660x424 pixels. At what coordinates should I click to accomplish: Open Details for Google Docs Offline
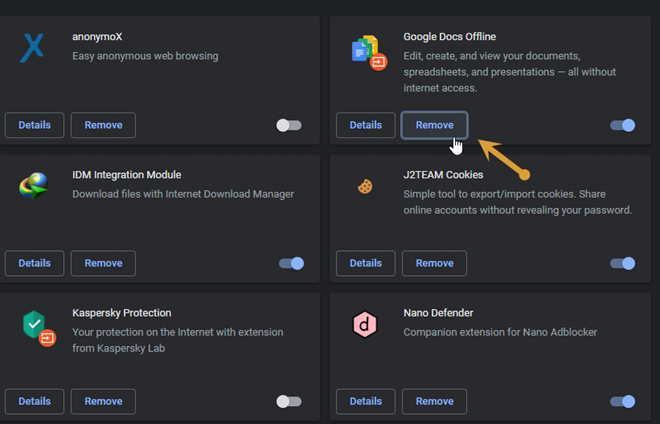tap(365, 125)
